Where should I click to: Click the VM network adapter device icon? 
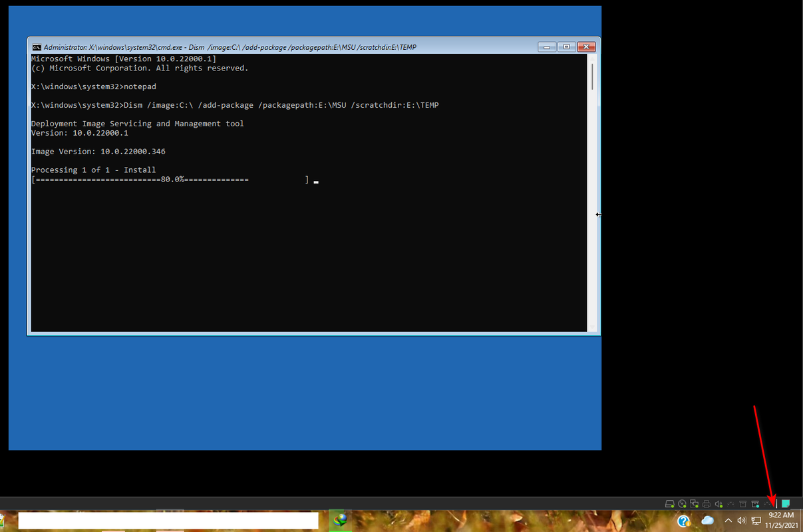(x=694, y=504)
